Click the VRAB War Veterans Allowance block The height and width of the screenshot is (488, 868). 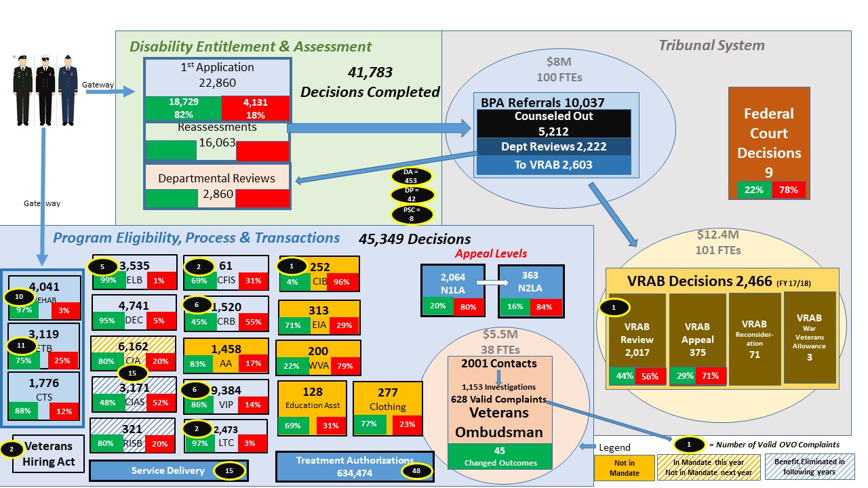click(x=809, y=337)
